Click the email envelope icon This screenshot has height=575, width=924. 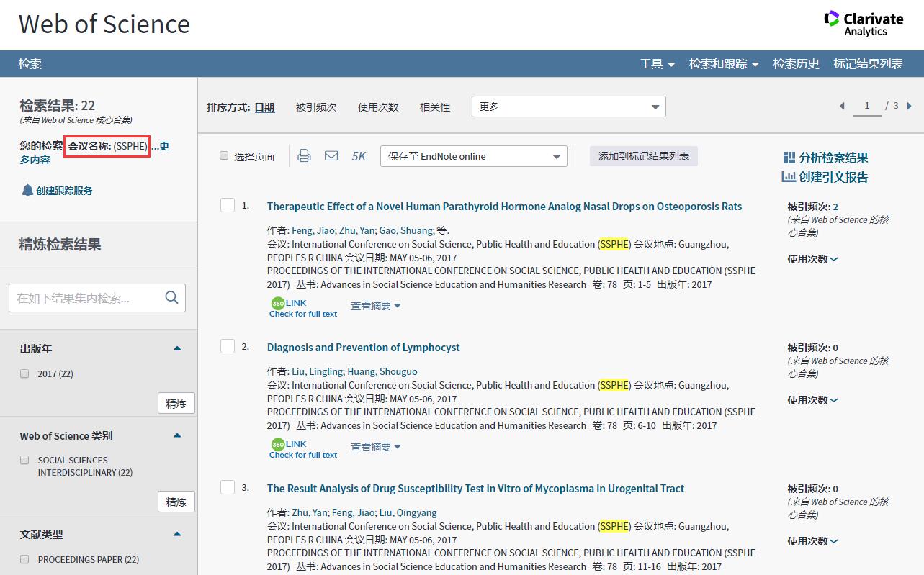point(331,155)
